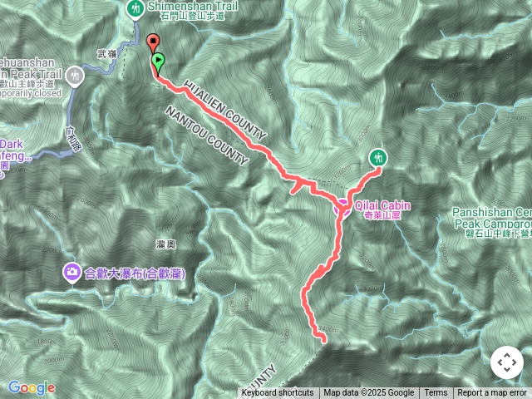
Task: Select the red track end marker
Action: tap(153, 42)
